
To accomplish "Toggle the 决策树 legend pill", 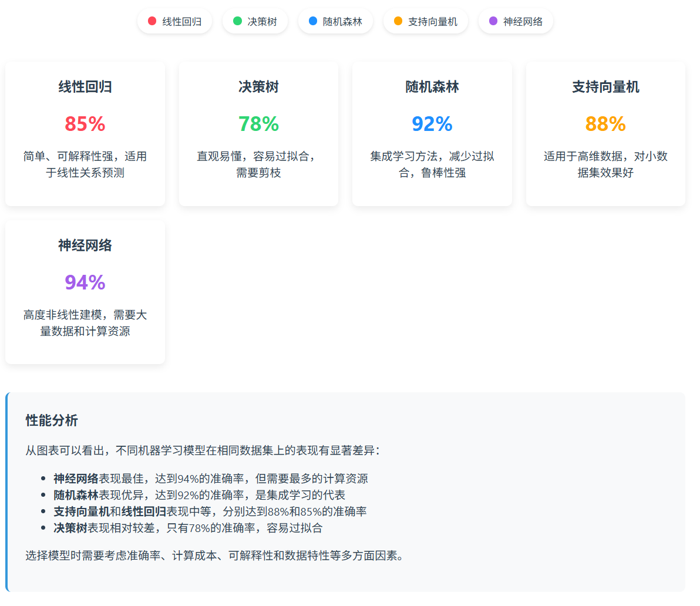I will [255, 21].
